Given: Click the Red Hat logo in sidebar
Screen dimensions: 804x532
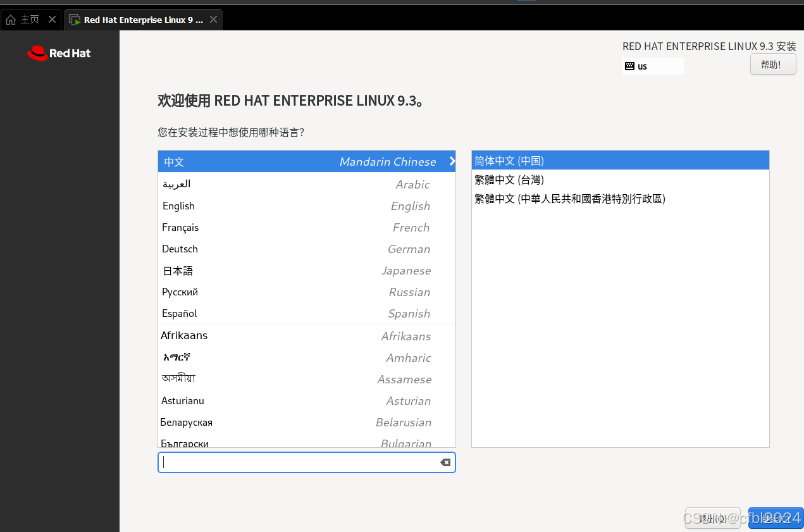Looking at the screenshot, I should click(59, 53).
